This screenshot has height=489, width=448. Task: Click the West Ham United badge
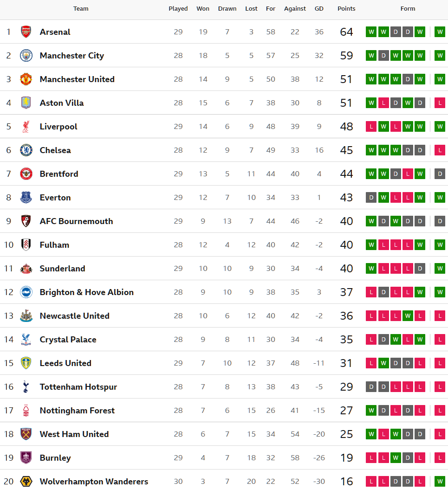pos(26,434)
